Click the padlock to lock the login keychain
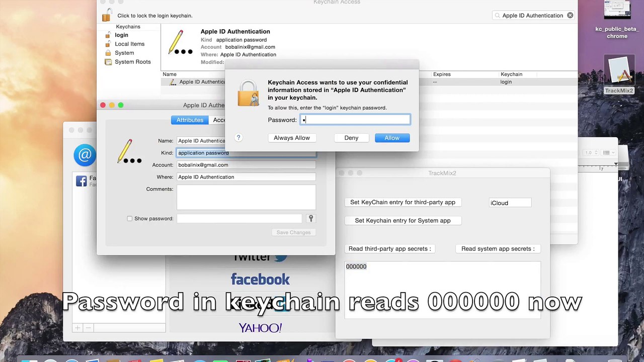 coord(106,15)
